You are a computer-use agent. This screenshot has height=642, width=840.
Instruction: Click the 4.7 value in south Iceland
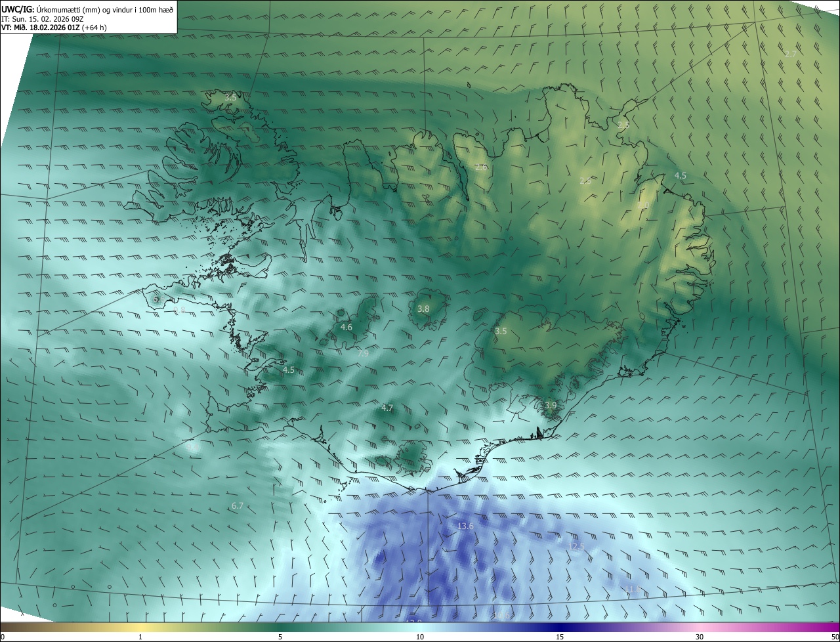[x=387, y=408]
